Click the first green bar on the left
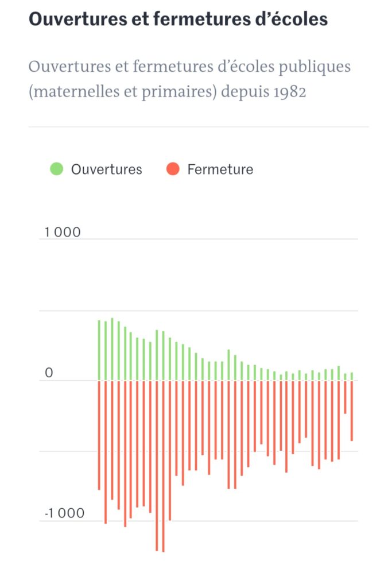The width and height of the screenshot is (392, 588). 99,350
